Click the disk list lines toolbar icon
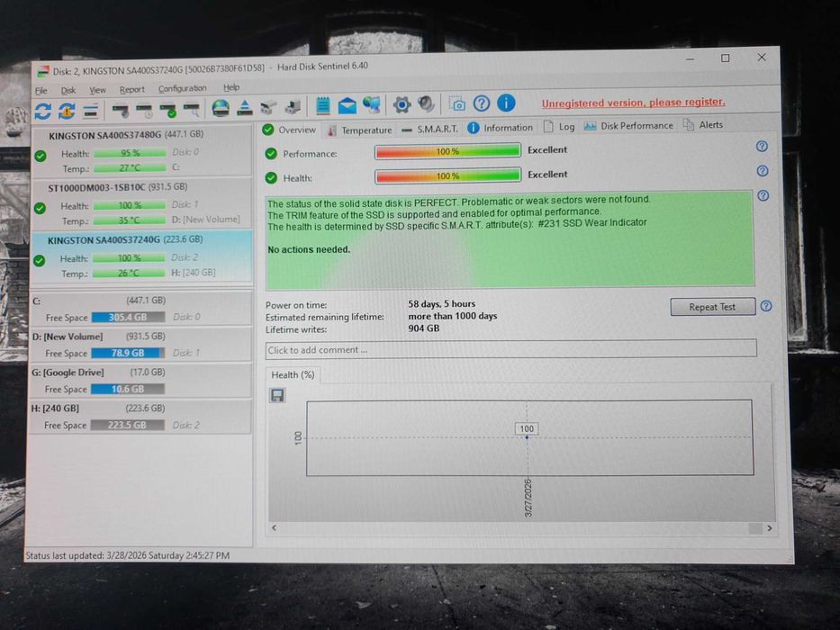 click(x=91, y=111)
